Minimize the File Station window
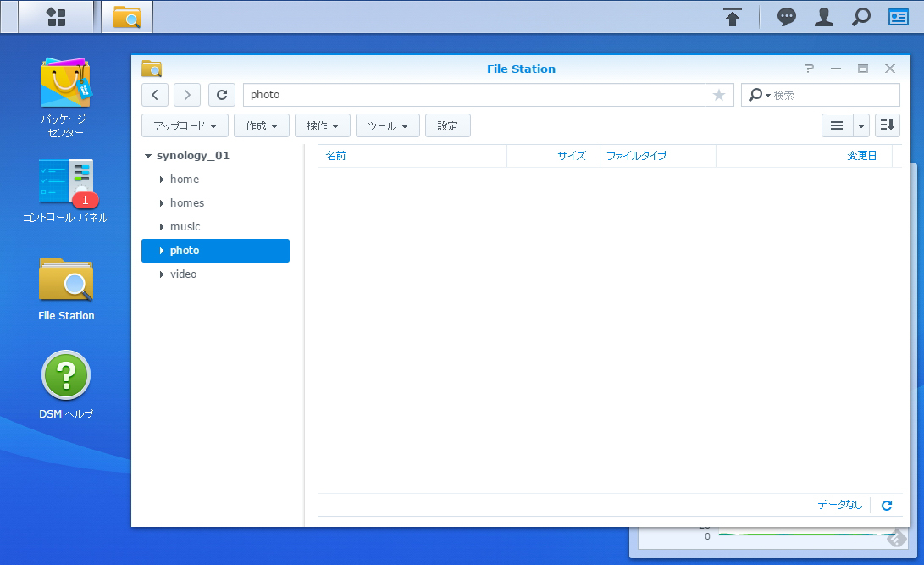 pos(836,69)
